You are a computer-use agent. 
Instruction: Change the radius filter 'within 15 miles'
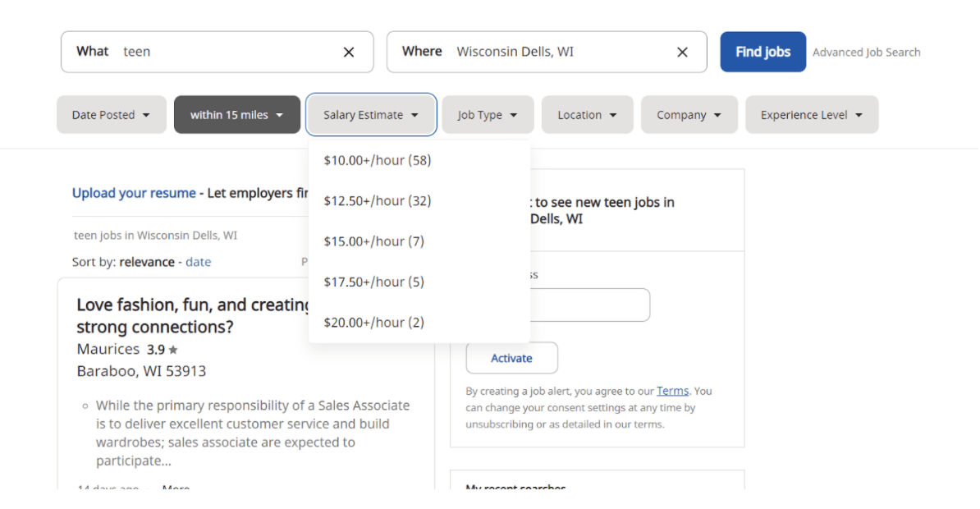pos(236,114)
